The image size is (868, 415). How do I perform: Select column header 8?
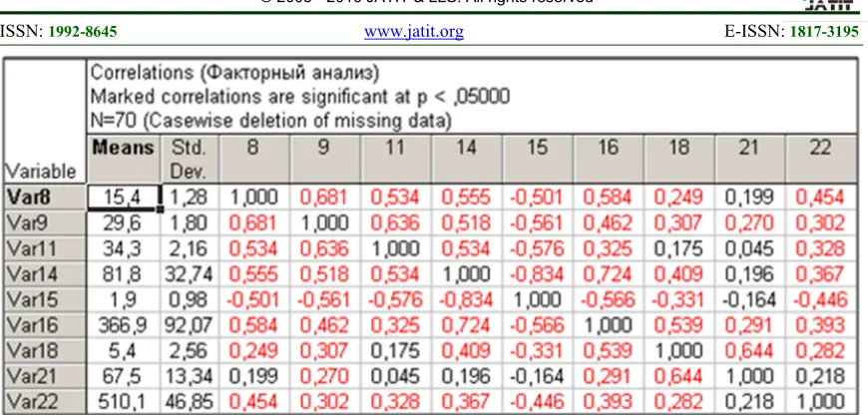(x=254, y=159)
